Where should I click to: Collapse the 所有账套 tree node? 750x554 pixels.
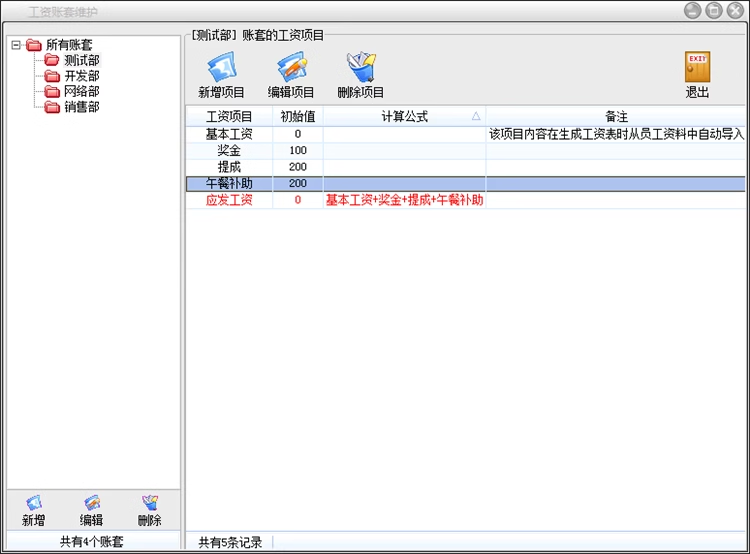pos(16,45)
